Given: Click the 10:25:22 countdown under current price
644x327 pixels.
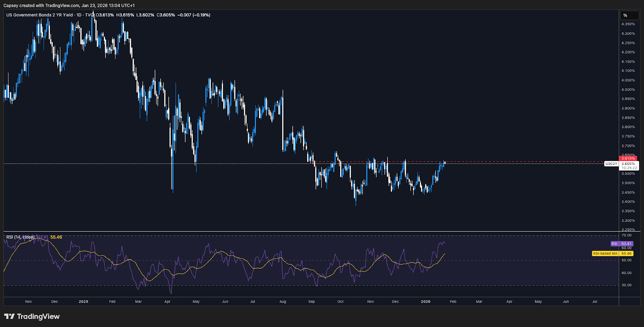Looking at the screenshot, I should 629,168.
